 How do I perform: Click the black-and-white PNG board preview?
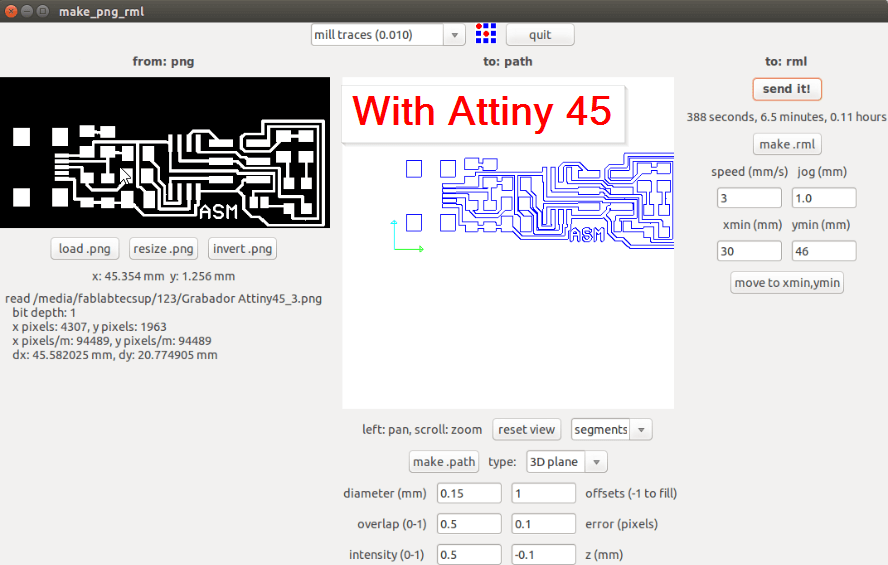(165, 153)
